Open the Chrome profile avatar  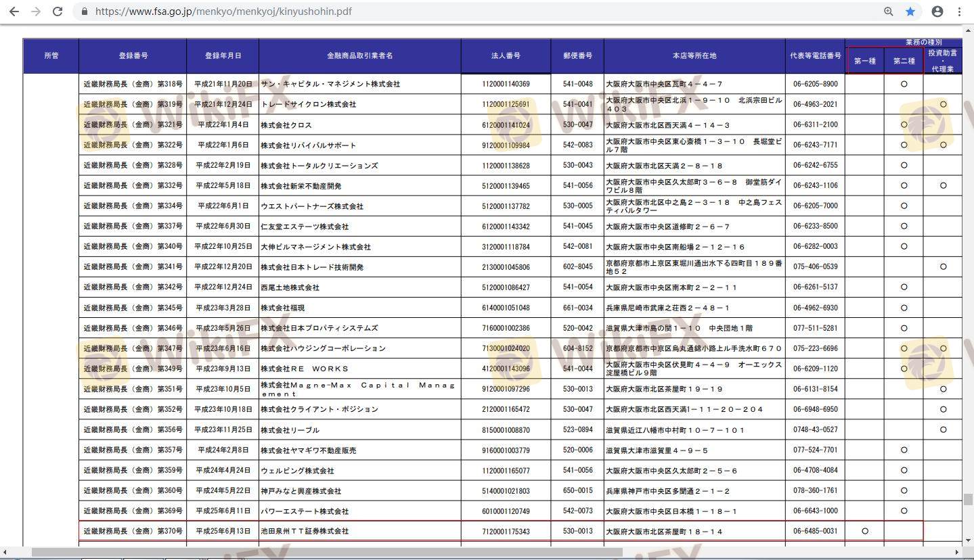[x=937, y=11]
